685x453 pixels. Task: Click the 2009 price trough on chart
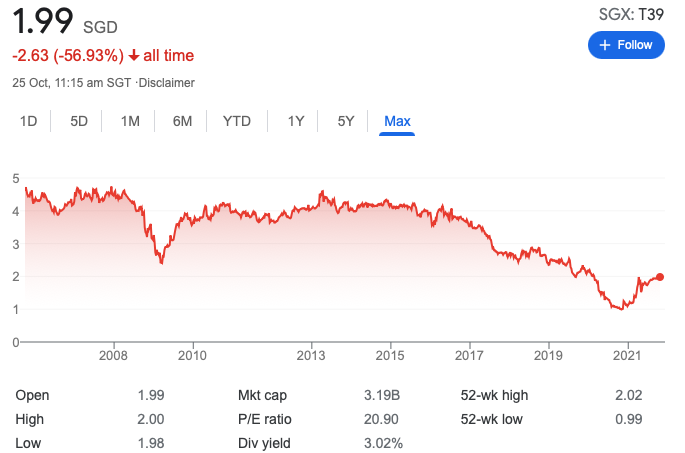pos(161,262)
